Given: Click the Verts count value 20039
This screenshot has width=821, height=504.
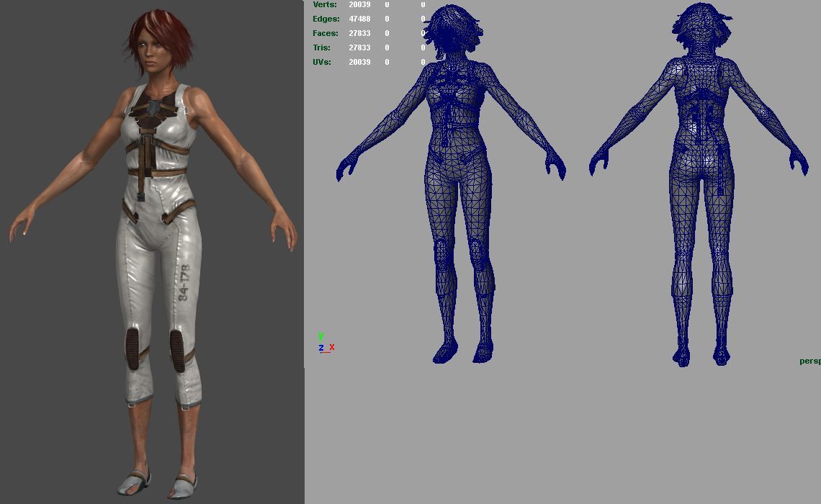Looking at the screenshot, I should click(359, 5).
